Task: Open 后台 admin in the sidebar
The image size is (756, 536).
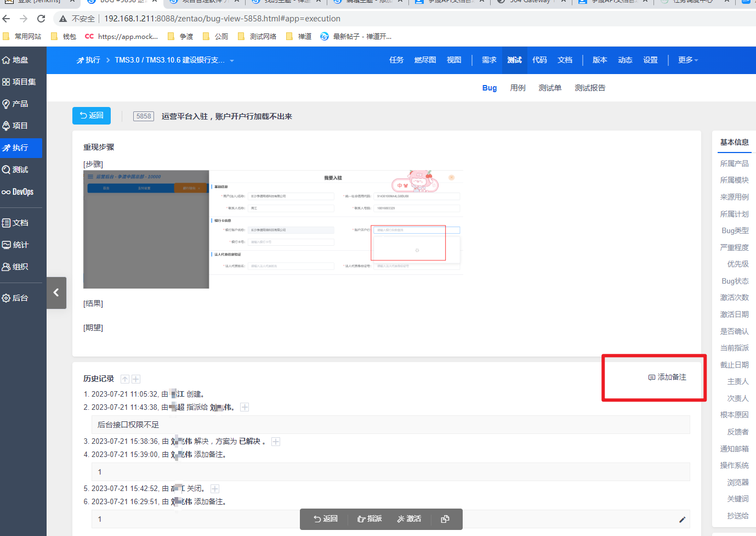Action: pos(20,298)
